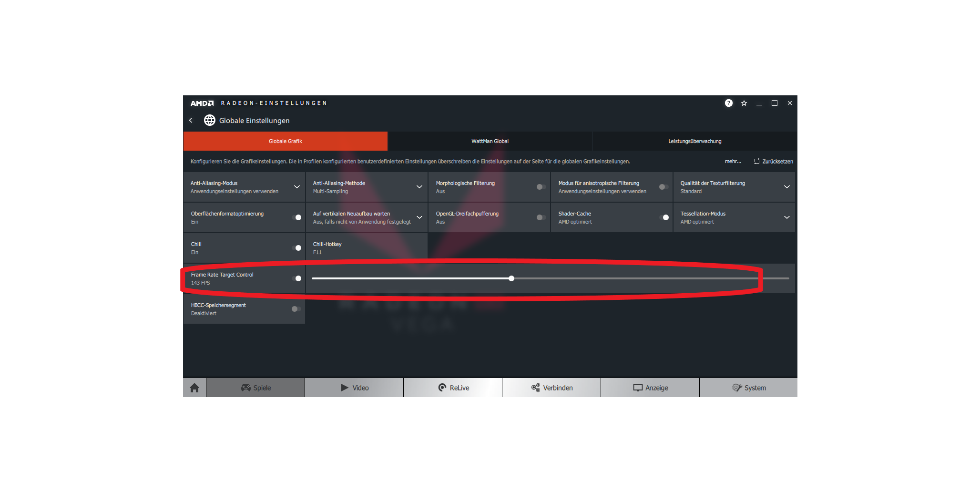Click the share icon on the Verbinden tab

(536, 388)
